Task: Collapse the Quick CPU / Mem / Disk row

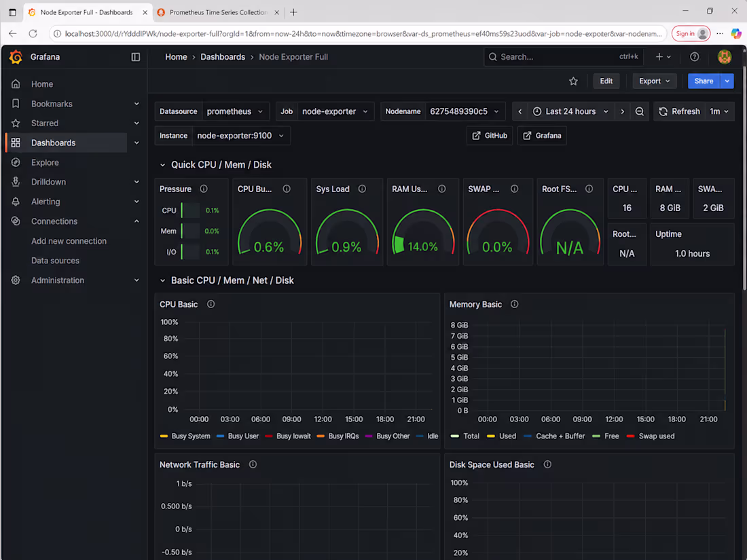Action: click(x=162, y=165)
